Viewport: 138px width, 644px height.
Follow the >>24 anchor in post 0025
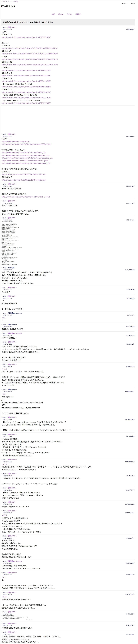click(x=4, y=597)
